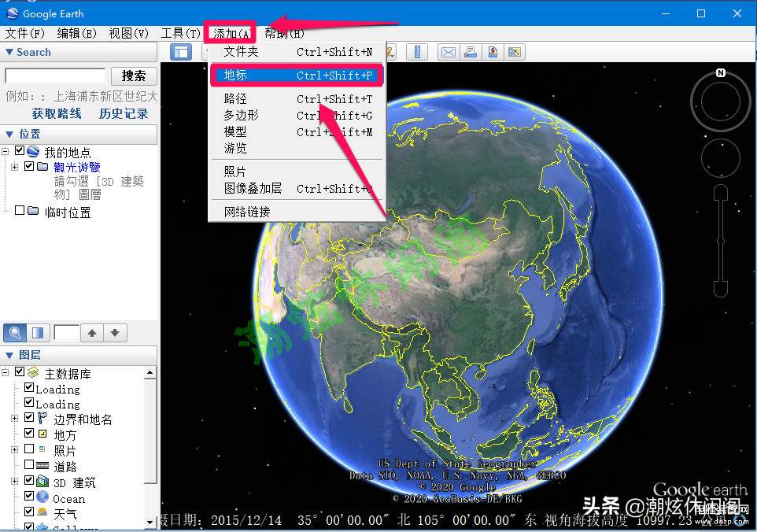
Task: Select 地标 from the add menu
Action: click(x=297, y=76)
